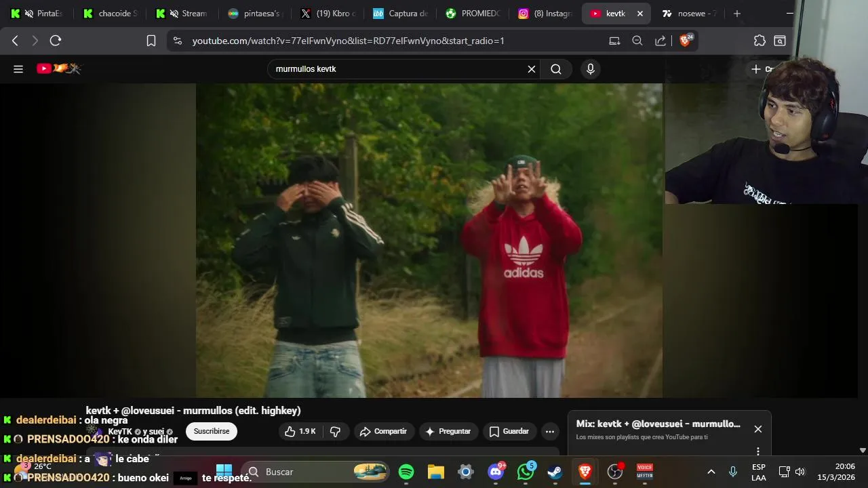This screenshot has height=488, width=868.
Task: Open the Brave sidebar panel icon
Action: (x=780, y=41)
